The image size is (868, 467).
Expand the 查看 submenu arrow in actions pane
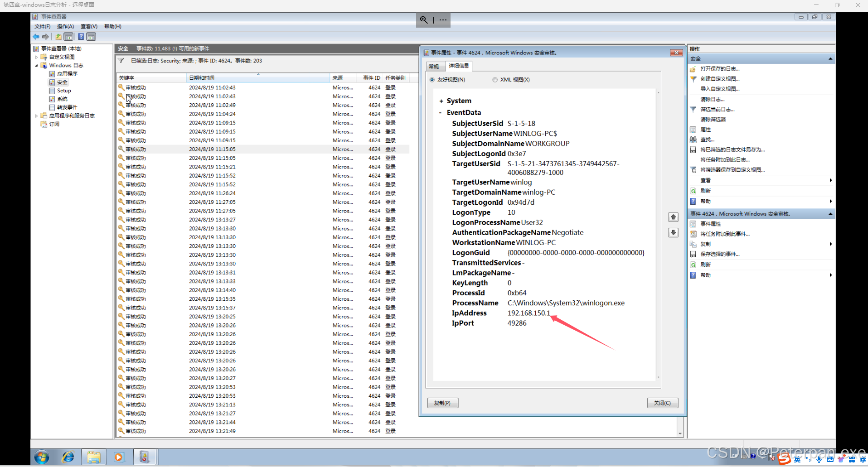(830, 180)
